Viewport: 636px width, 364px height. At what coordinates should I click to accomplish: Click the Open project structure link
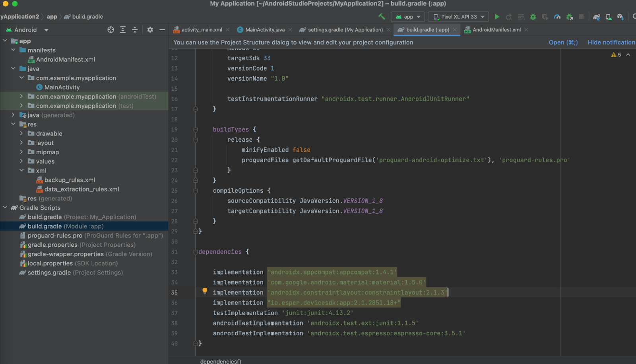point(563,43)
